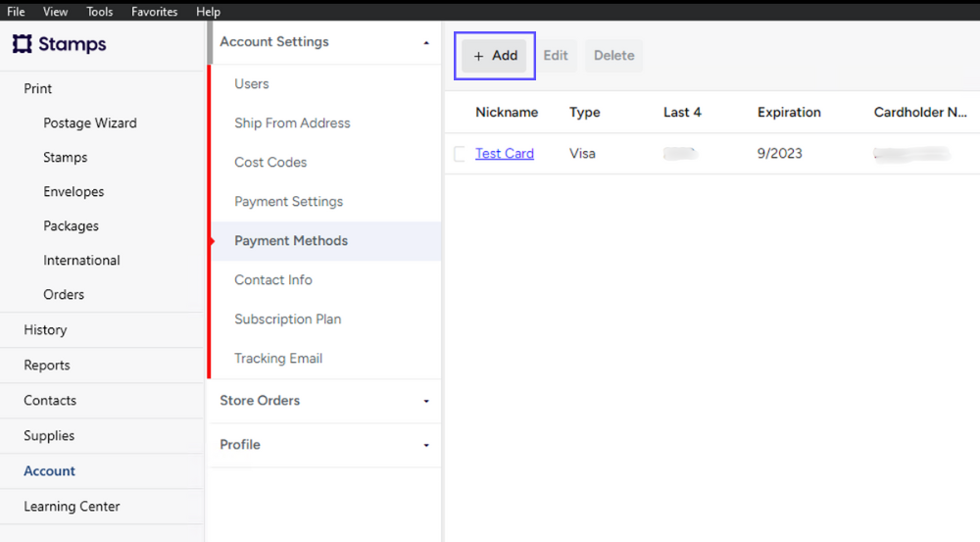Sort by Type column header
The width and height of the screenshot is (980, 542).
coord(584,113)
